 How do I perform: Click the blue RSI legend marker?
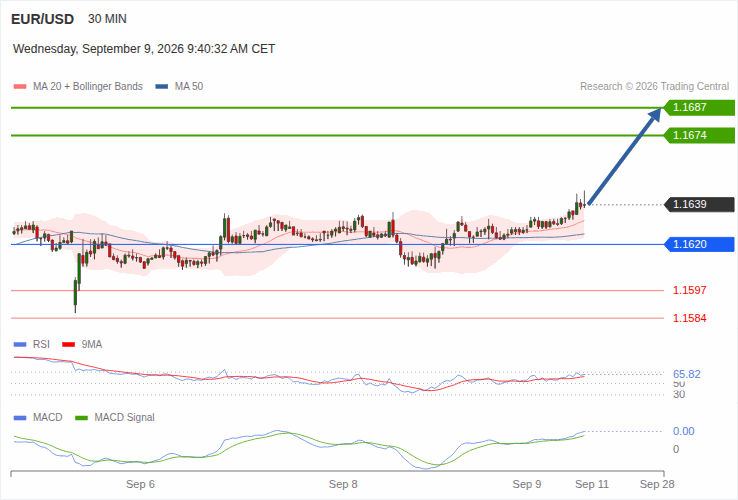[20, 345]
